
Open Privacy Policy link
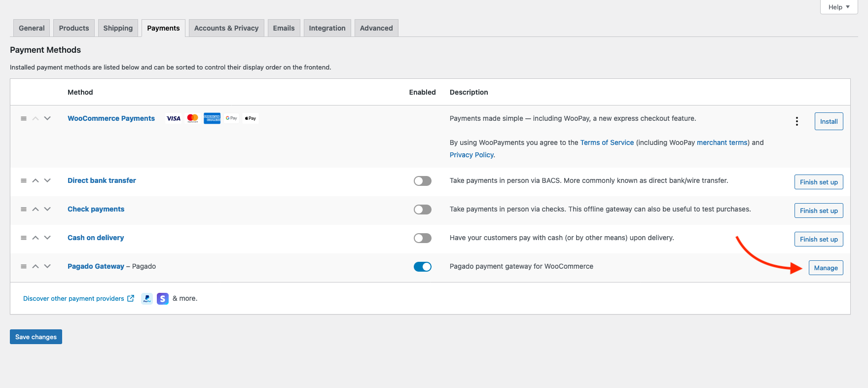point(471,155)
